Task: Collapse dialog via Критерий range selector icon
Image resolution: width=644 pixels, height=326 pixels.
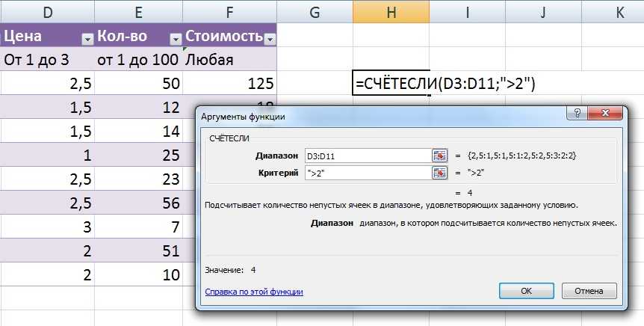Action: pyautogui.click(x=439, y=173)
